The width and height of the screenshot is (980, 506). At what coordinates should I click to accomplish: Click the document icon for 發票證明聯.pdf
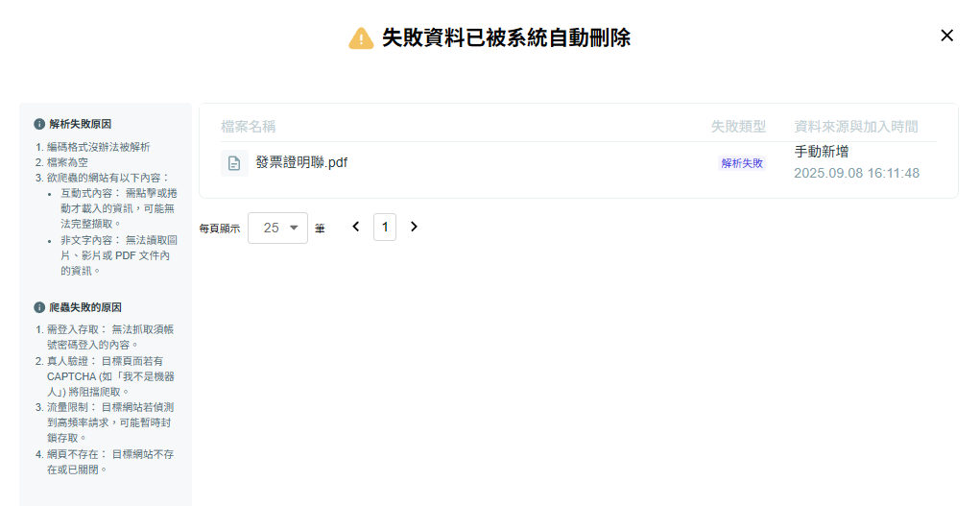(x=234, y=163)
